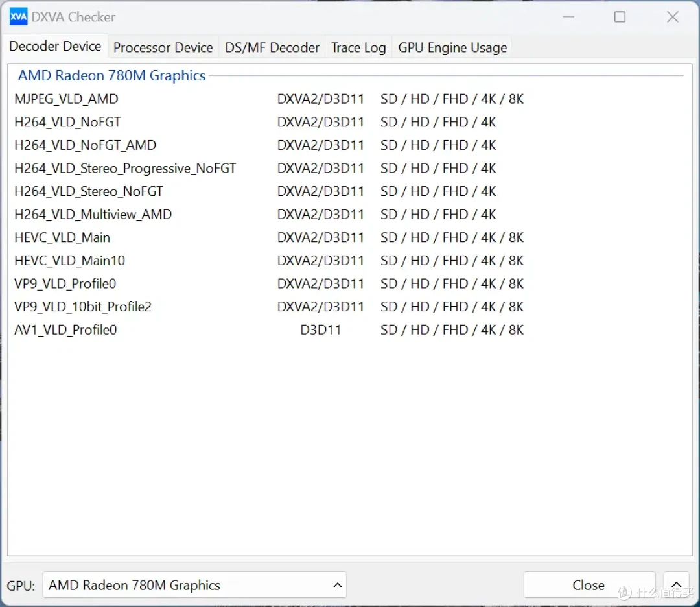Viewport: 700px width, 607px height.
Task: Expand the arrow button beside Close
Action: tap(676, 585)
